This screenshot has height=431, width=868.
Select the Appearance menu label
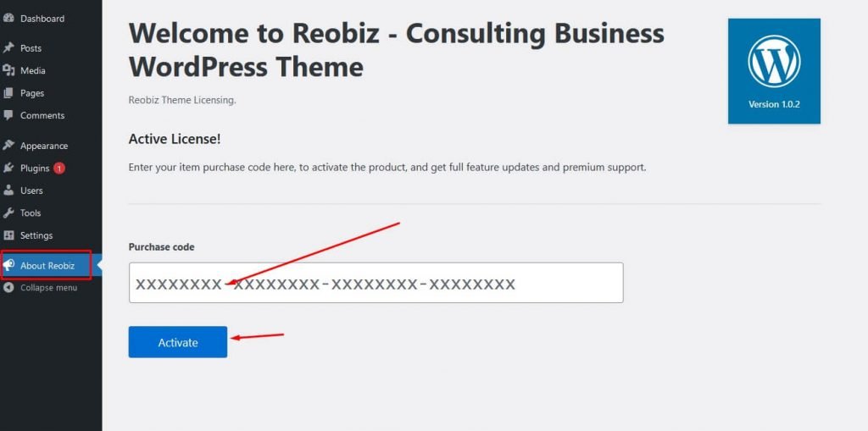(44, 146)
